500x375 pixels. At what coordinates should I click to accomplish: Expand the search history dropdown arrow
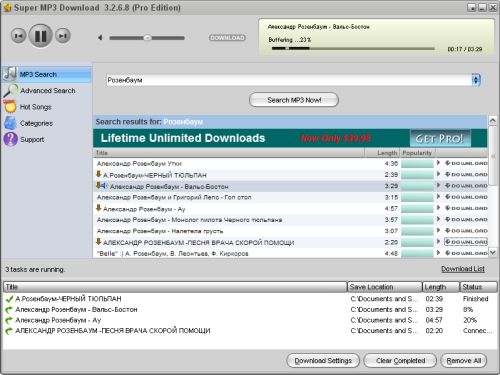click(476, 80)
